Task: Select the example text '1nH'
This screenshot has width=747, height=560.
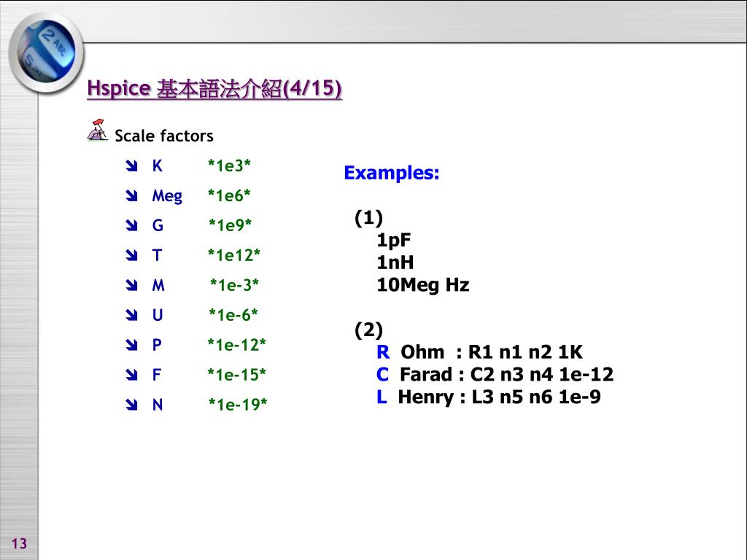Action: coord(395,262)
